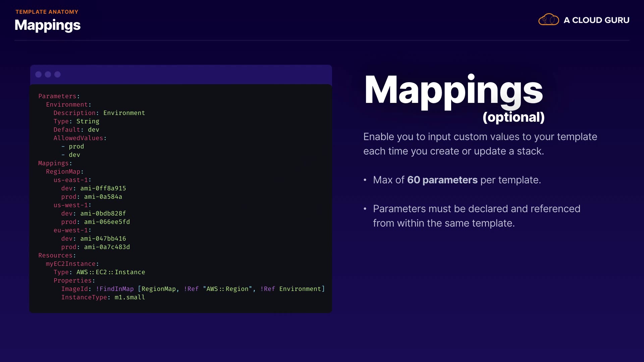Image resolution: width=644 pixels, height=362 pixels.
Task: Click the third window dot in code panel
Action: [58, 74]
